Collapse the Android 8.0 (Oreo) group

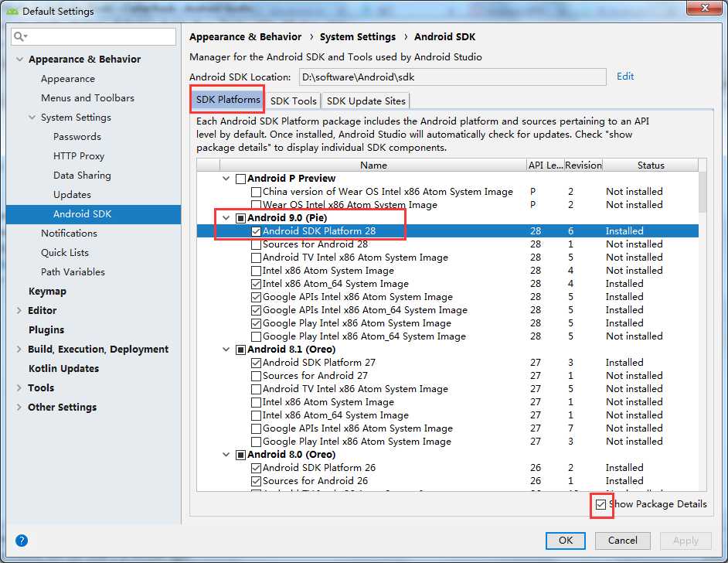(226, 455)
